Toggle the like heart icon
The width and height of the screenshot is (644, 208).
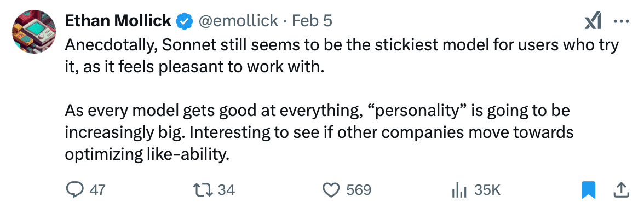pyautogui.click(x=331, y=189)
